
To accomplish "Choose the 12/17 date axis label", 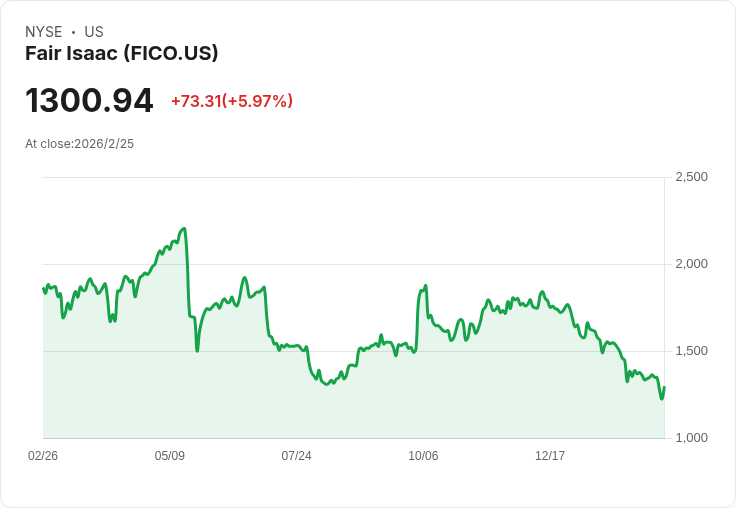I will 550,456.
